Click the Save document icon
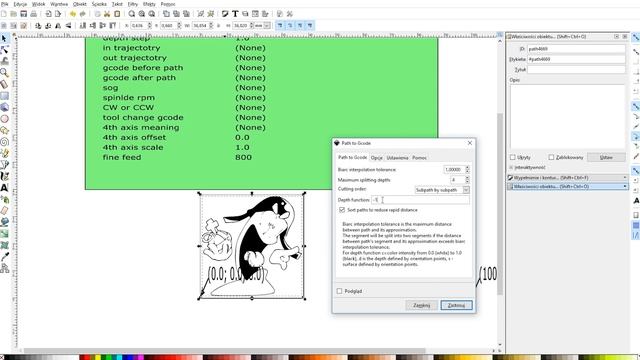 (24, 14)
